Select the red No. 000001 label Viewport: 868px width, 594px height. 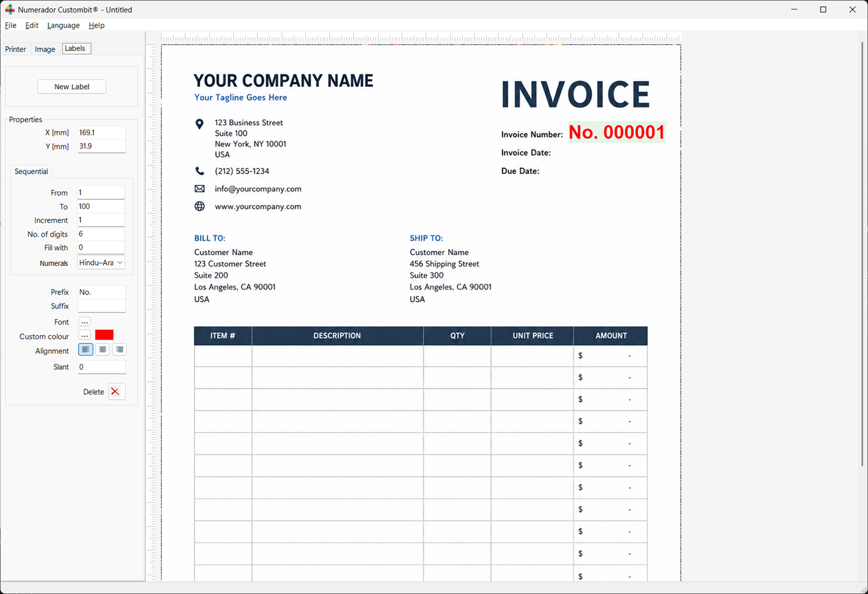(617, 132)
